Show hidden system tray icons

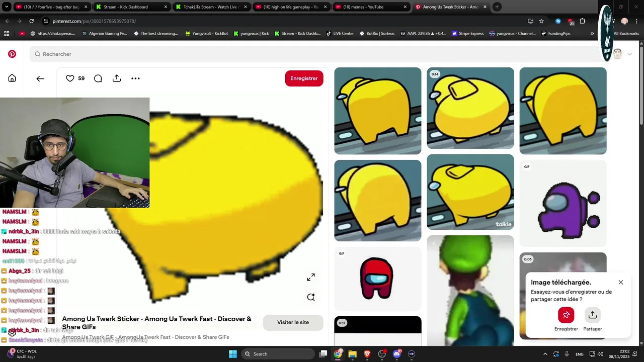pos(545,354)
